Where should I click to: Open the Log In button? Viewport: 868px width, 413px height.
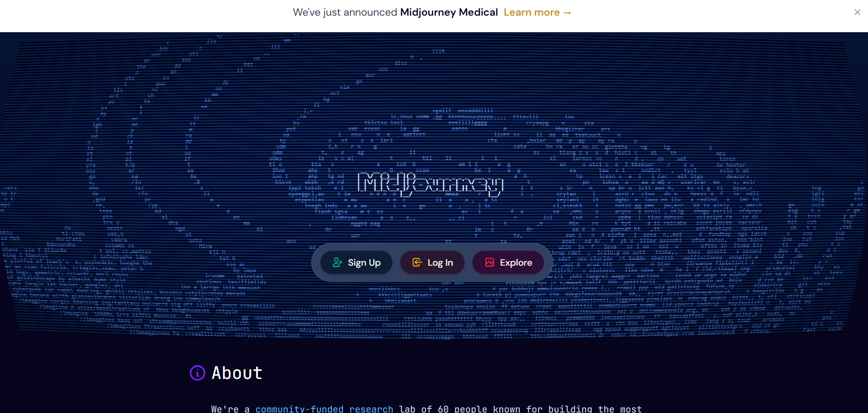(x=432, y=262)
